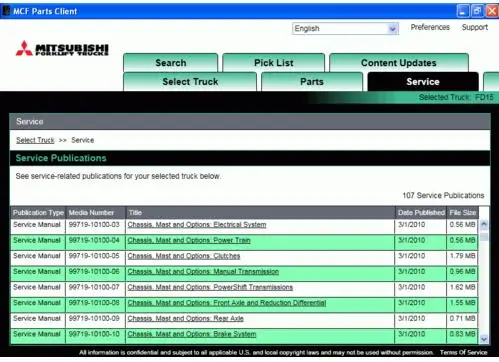Open the English language dropdown
Image resolution: width=499 pixels, height=362 pixels.
coord(345,29)
